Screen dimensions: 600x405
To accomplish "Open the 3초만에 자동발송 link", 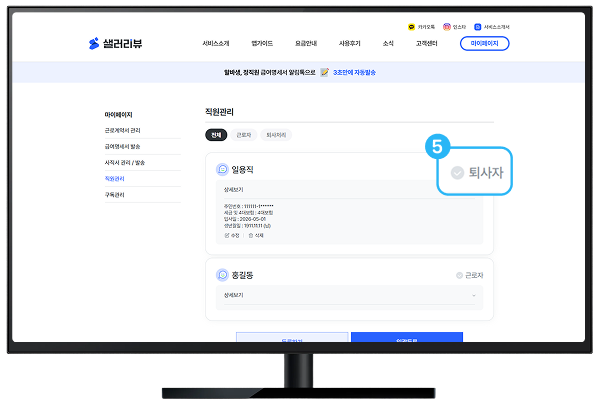I will pyautogui.click(x=354, y=72).
